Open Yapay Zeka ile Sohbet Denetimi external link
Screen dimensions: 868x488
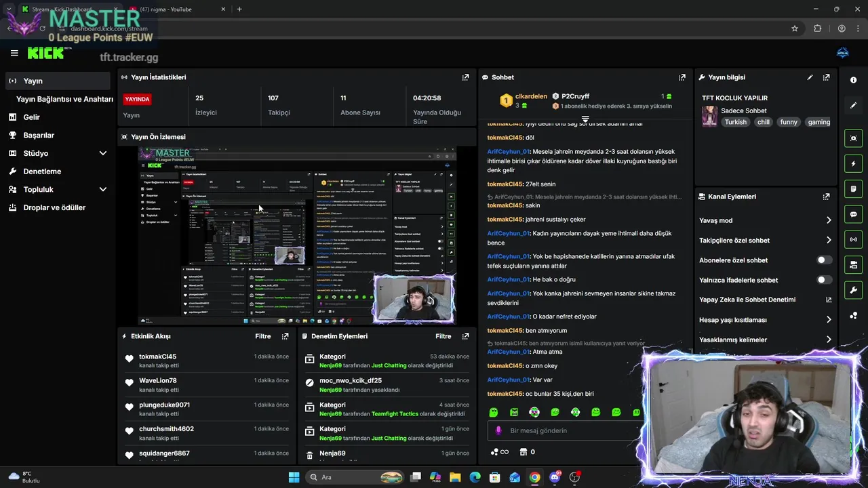[x=829, y=300]
